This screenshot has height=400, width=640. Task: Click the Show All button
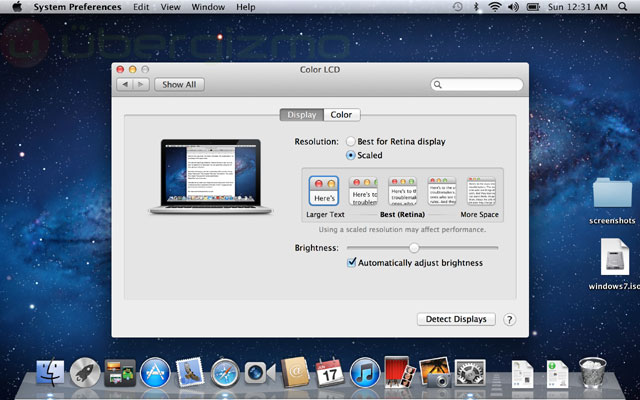179,85
